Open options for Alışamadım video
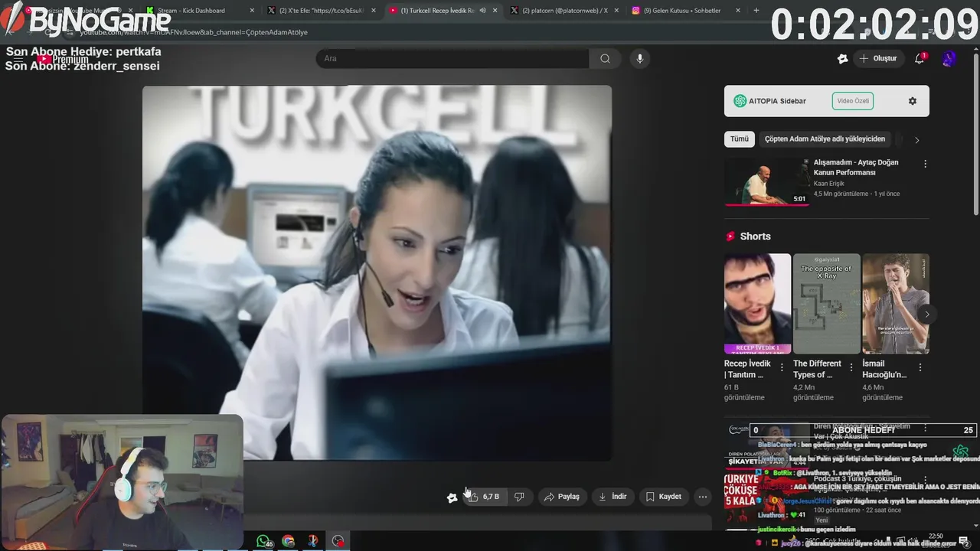 pos(925,164)
